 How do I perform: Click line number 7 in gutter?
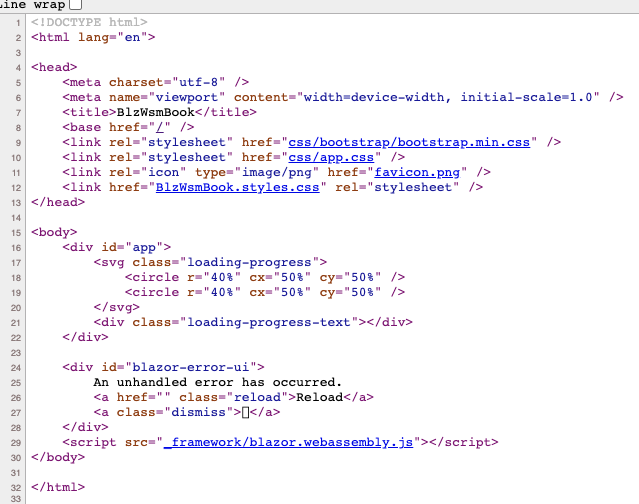pos(18,112)
